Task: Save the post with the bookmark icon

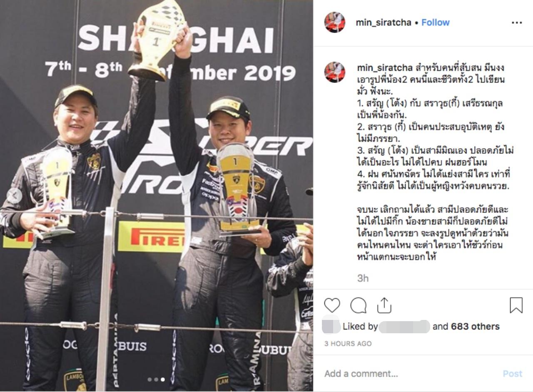Action: (516, 305)
